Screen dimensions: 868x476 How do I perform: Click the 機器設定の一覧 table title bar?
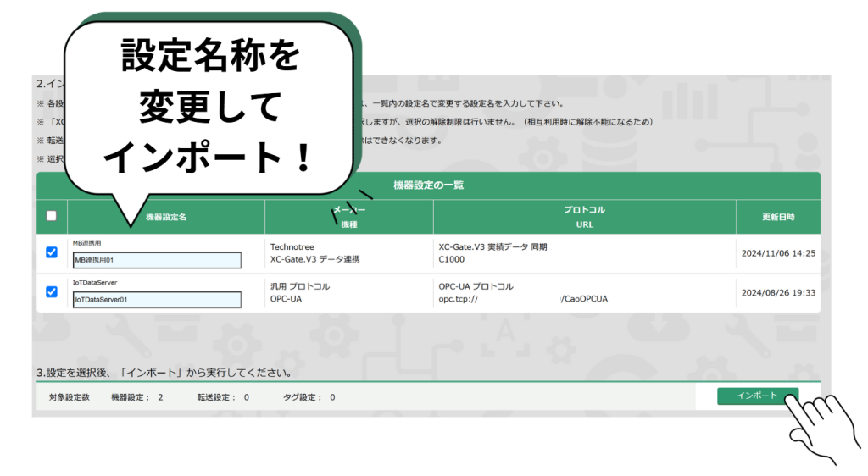pyautogui.click(x=428, y=185)
